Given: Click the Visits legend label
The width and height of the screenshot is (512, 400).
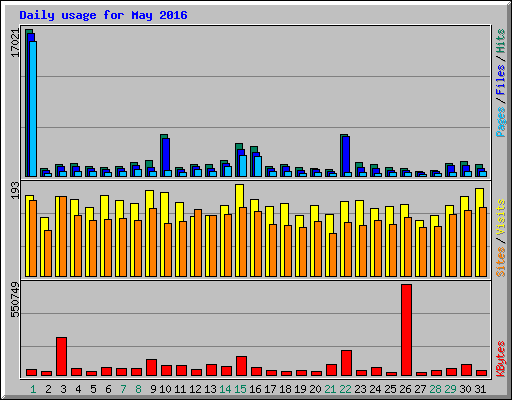Looking at the screenshot, I should pyautogui.click(x=500, y=218).
